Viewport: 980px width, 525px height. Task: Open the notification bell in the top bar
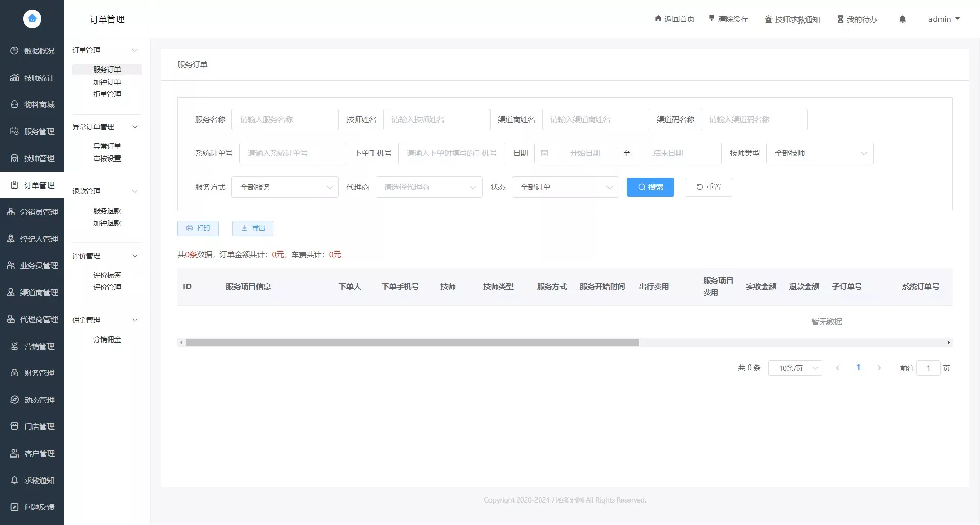click(x=902, y=19)
